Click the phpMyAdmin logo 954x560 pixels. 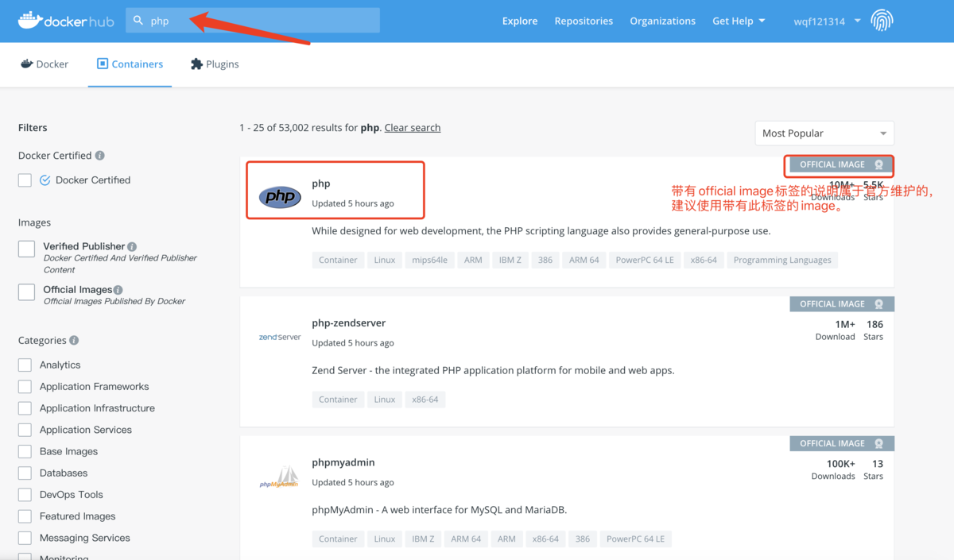[x=279, y=477]
